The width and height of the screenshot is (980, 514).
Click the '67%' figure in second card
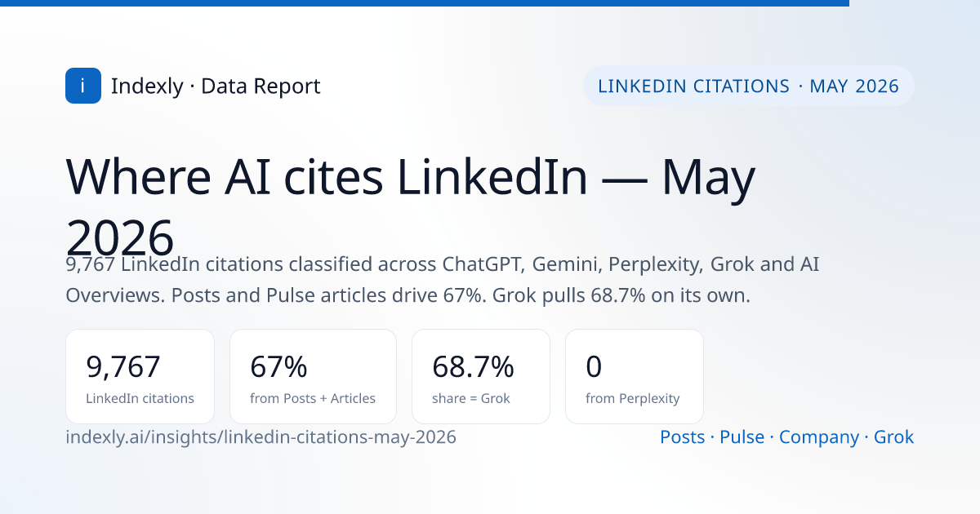tap(278, 367)
